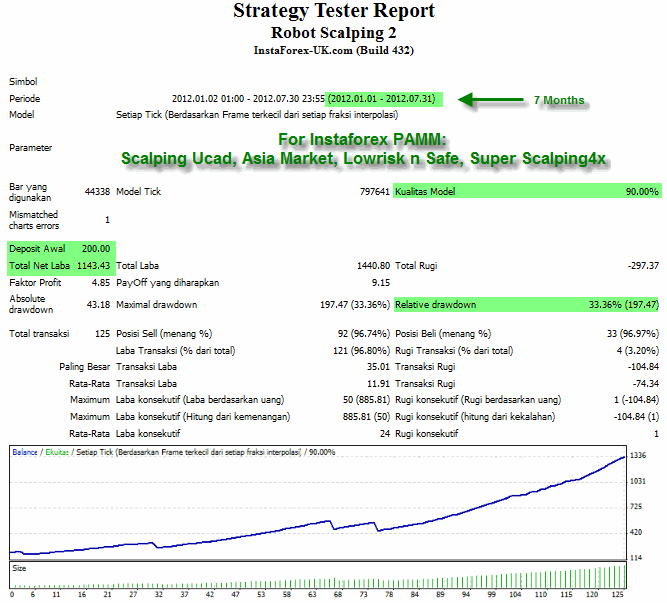Click the 'Faktor Profit' label

tap(35, 283)
